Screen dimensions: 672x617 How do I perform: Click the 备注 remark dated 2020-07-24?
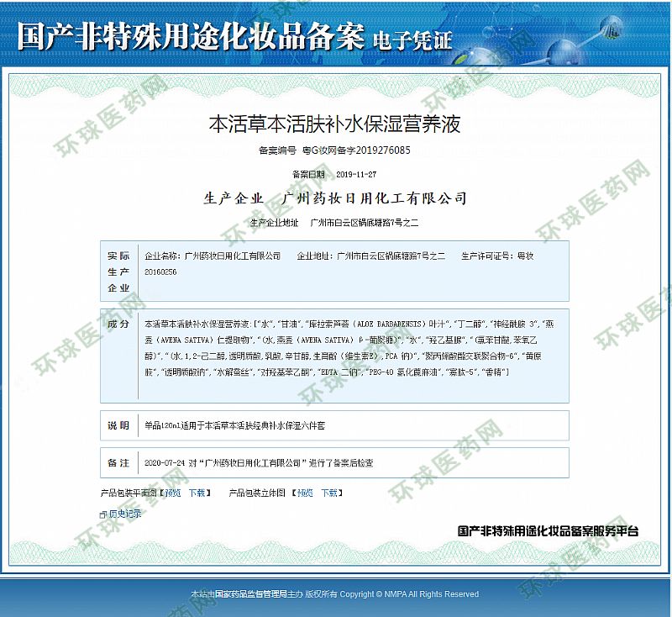coord(260,462)
